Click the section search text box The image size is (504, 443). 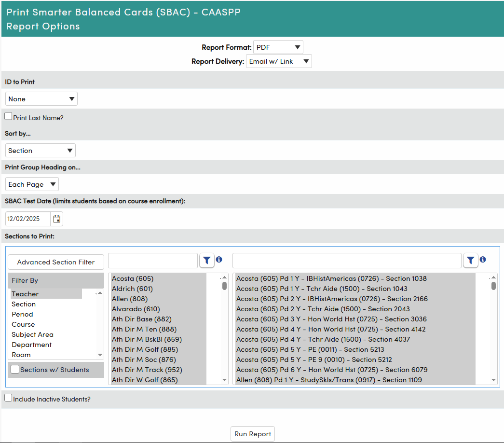pos(347,261)
